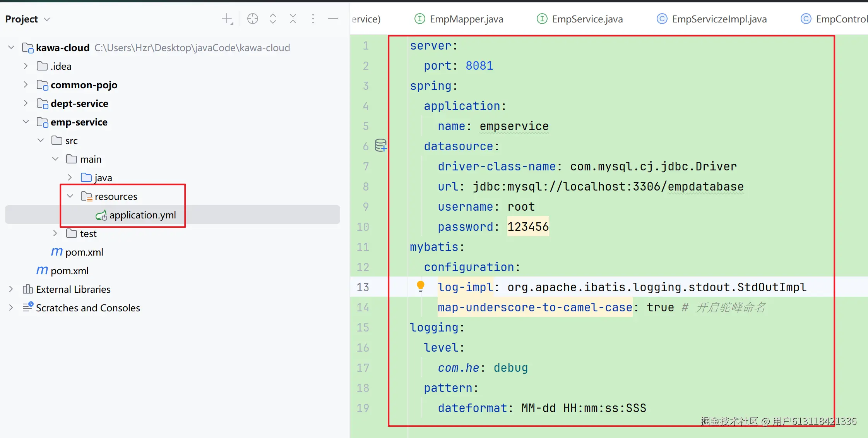Select the emp-service pom.xml file
Screen dimensions: 868x438
coord(84,252)
